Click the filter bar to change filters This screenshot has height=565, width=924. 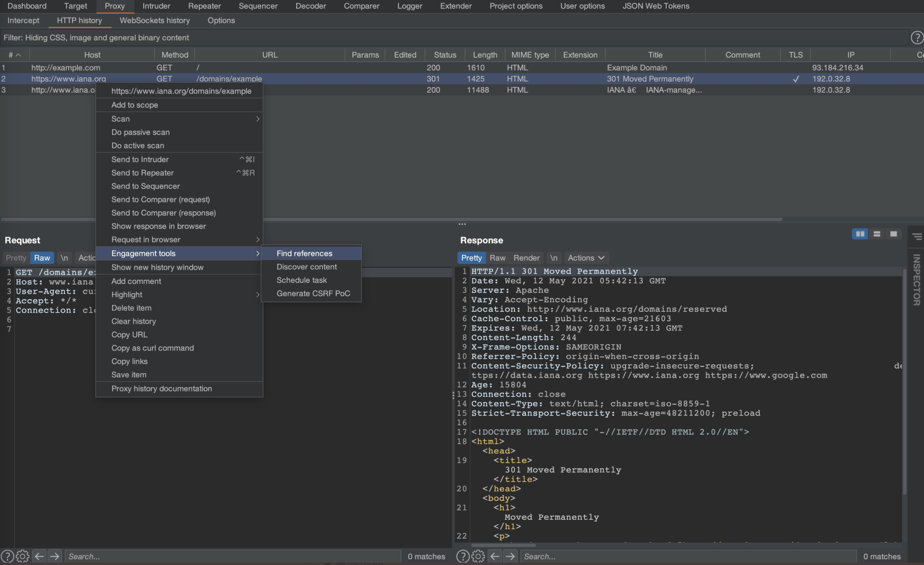(x=454, y=37)
